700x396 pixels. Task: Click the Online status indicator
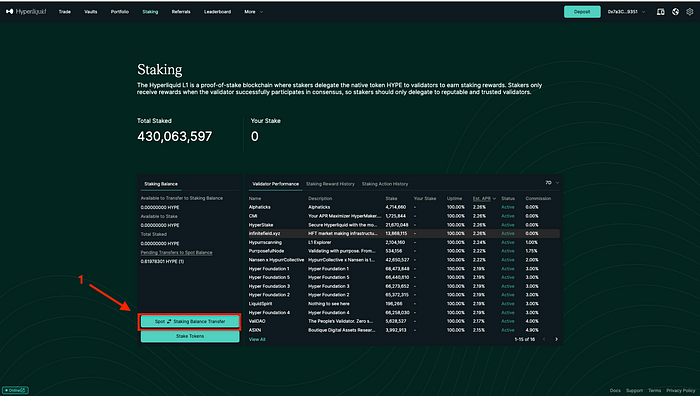click(x=16, y=390)
